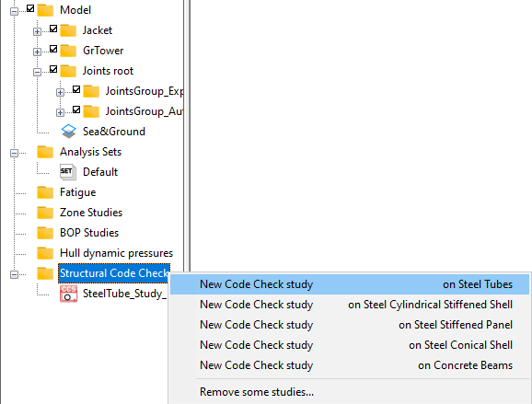Screen dimensions: 532x404
Task: Choose New Code Check study on Steel Tubes
Action: coord(350,284)
